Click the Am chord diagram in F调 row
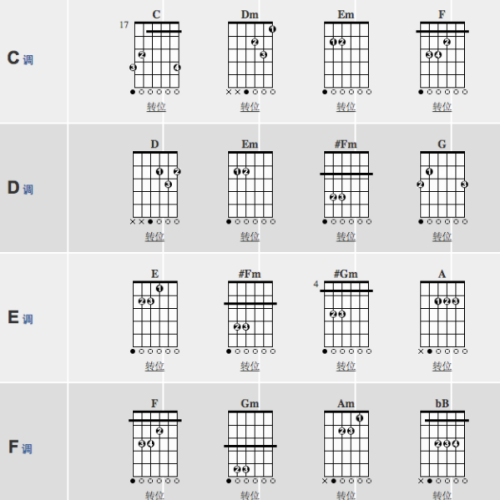 [x=346, y=442]
